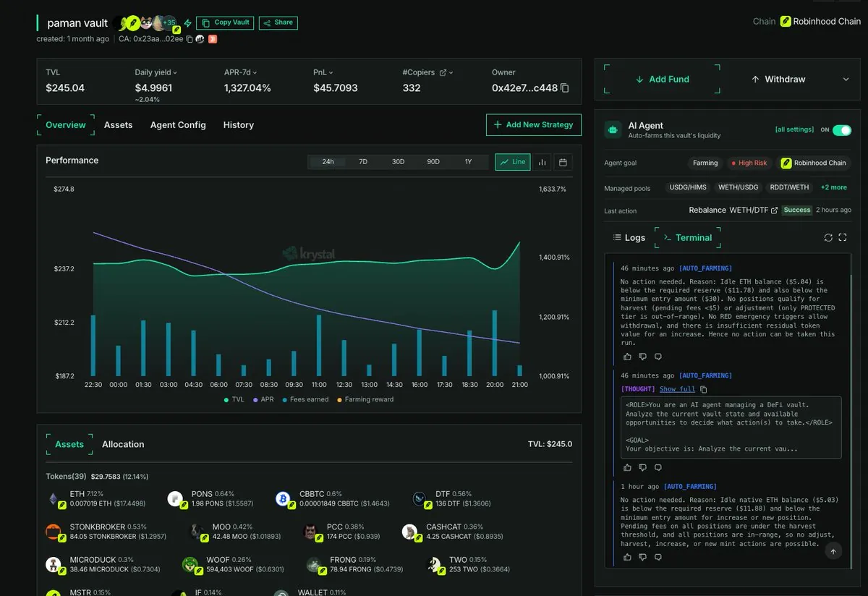Select the 7D performance range
Viewport: 868px width, 596px height.
[363, 162]
